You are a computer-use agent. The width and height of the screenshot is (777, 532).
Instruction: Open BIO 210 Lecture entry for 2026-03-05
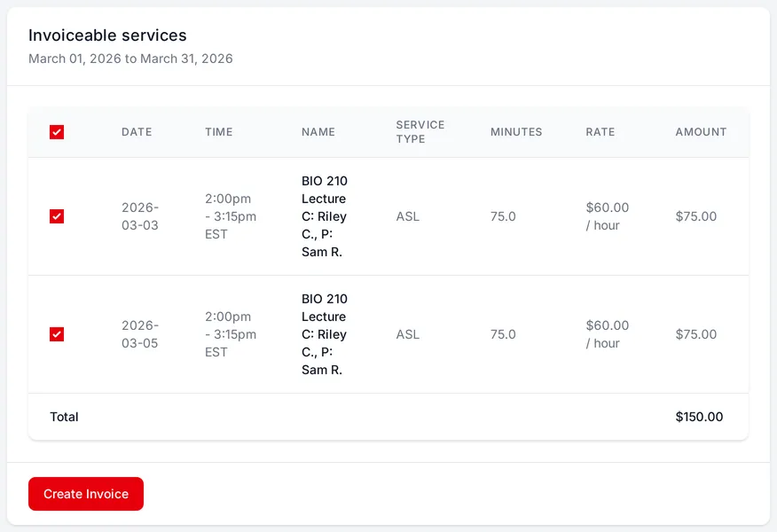point(325,334)
